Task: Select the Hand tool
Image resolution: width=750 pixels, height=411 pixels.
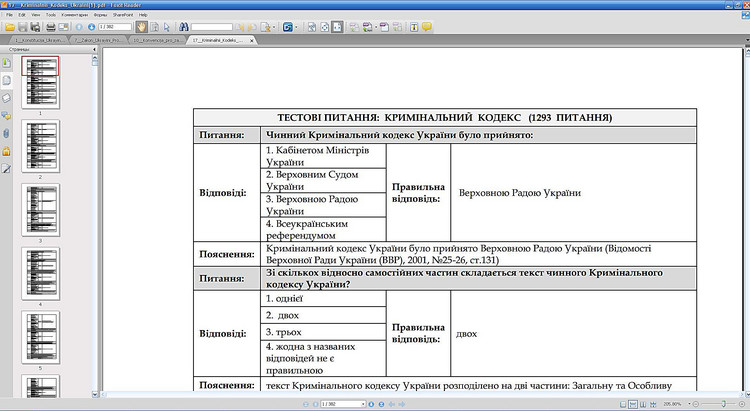Action: 142,27
